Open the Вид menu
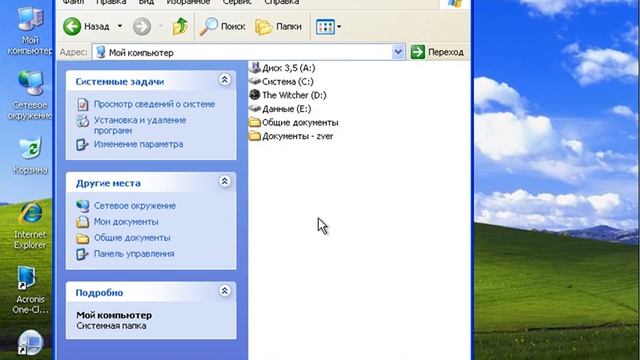 pos(146,2)
